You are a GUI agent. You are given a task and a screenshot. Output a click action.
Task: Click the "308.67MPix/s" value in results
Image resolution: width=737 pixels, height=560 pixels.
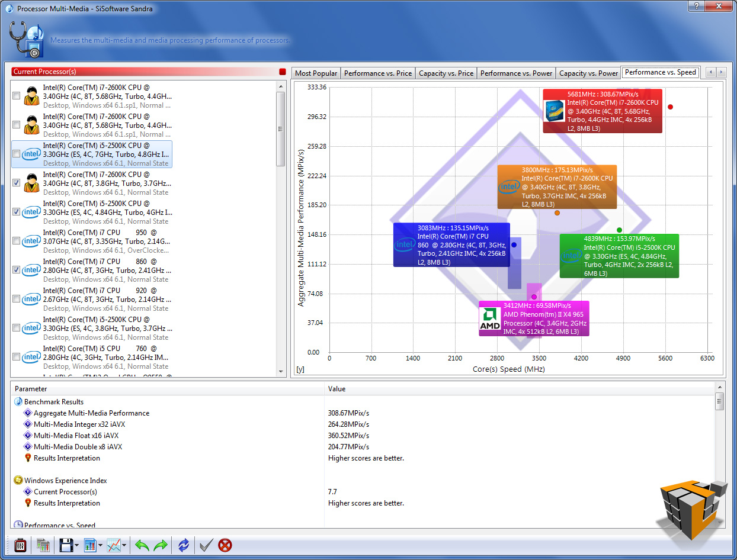[348, 413]
